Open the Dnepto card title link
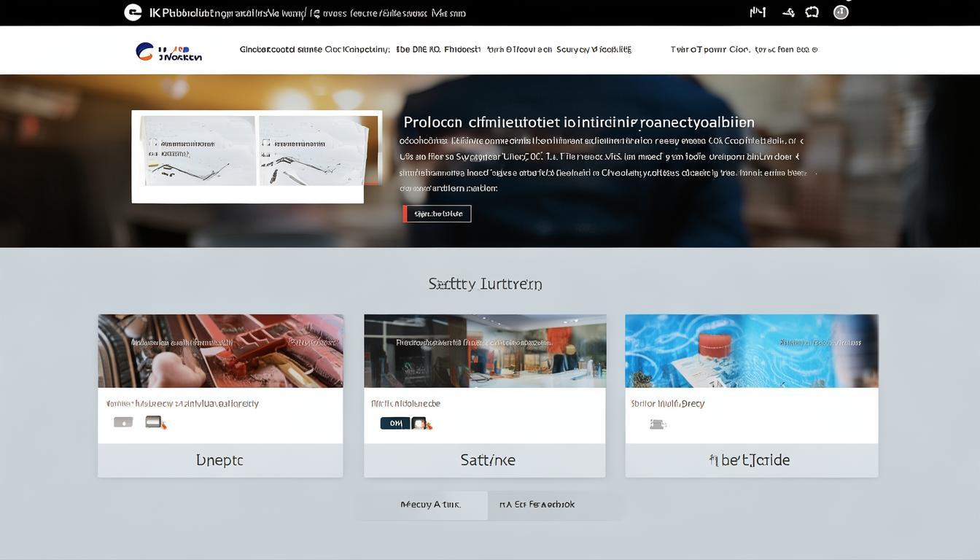 coord(220,459)
